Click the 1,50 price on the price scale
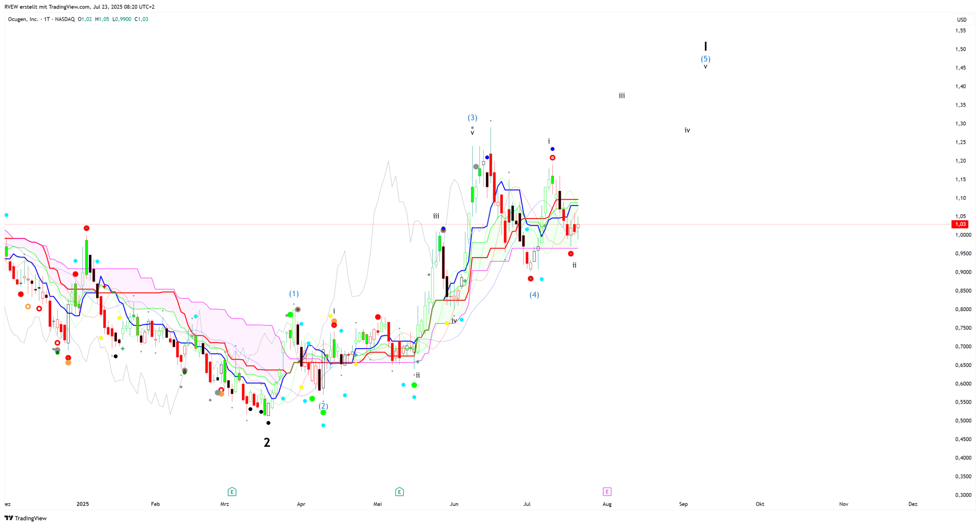The height and width of the screenshot is (526, 980). [960, 49]
